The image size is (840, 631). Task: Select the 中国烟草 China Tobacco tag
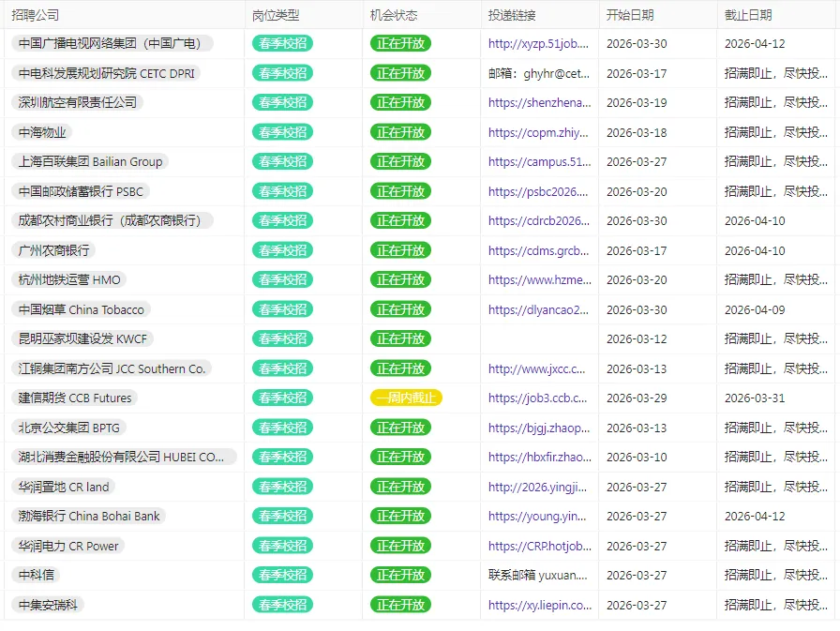[x=81, y=309]
